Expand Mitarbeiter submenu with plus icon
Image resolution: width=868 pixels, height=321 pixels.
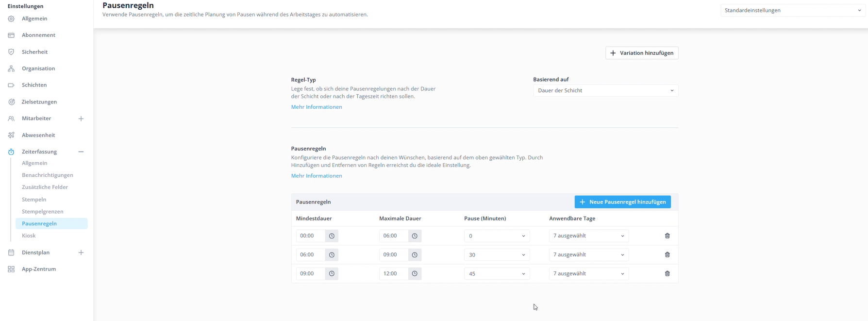tap(81, 118)
